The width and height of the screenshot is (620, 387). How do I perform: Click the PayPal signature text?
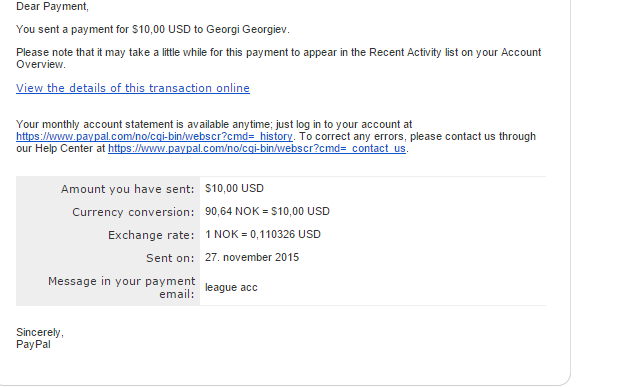[x=33, y=344]
